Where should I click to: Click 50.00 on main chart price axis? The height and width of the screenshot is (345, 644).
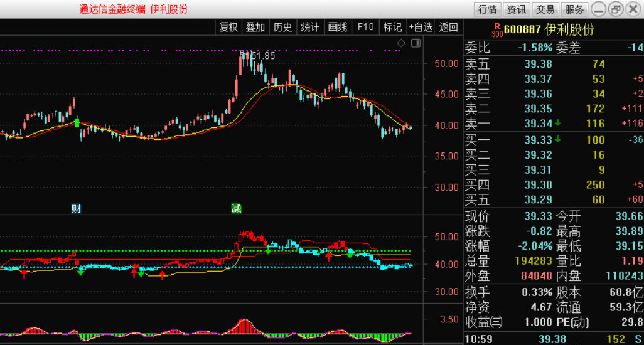click(446, 63)
